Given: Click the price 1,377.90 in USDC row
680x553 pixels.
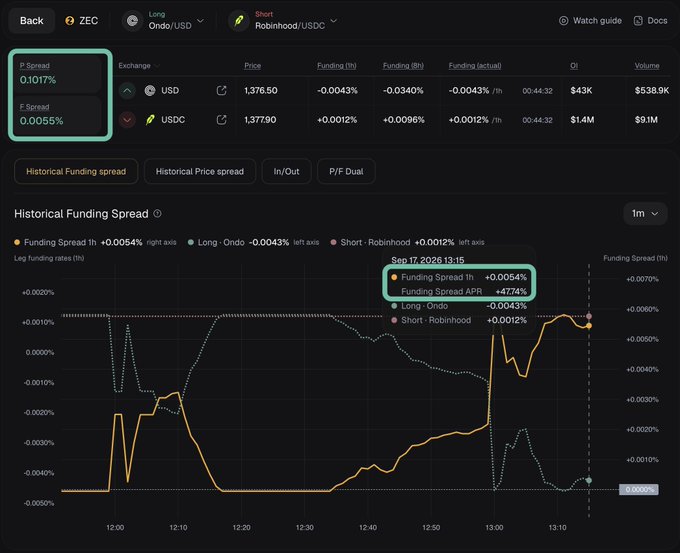Looking at the screenshot, I should click(260, 120).
